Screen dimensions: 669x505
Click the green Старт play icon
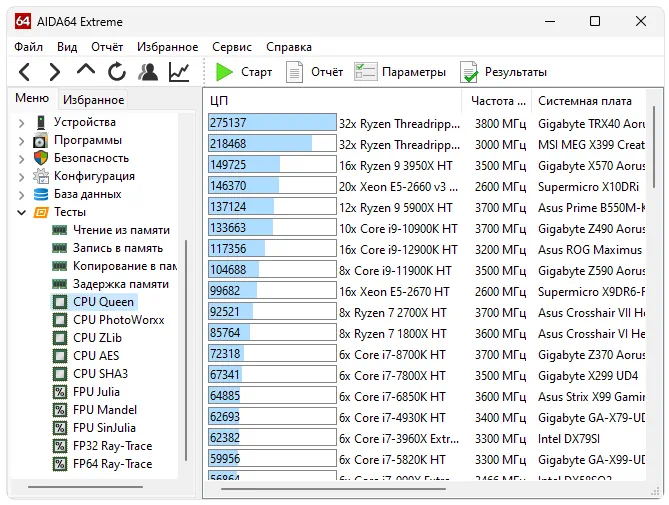pos(224,72)
